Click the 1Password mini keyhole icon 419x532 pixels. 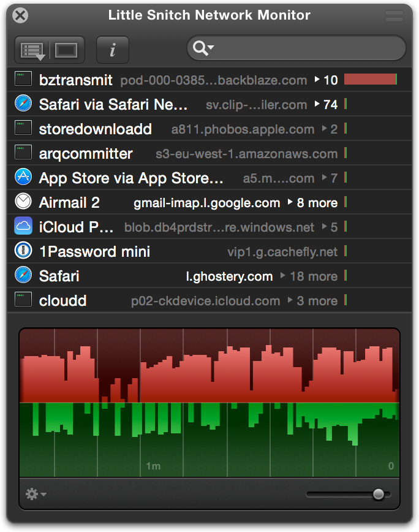pyautogui.click(x=23, y=251)
